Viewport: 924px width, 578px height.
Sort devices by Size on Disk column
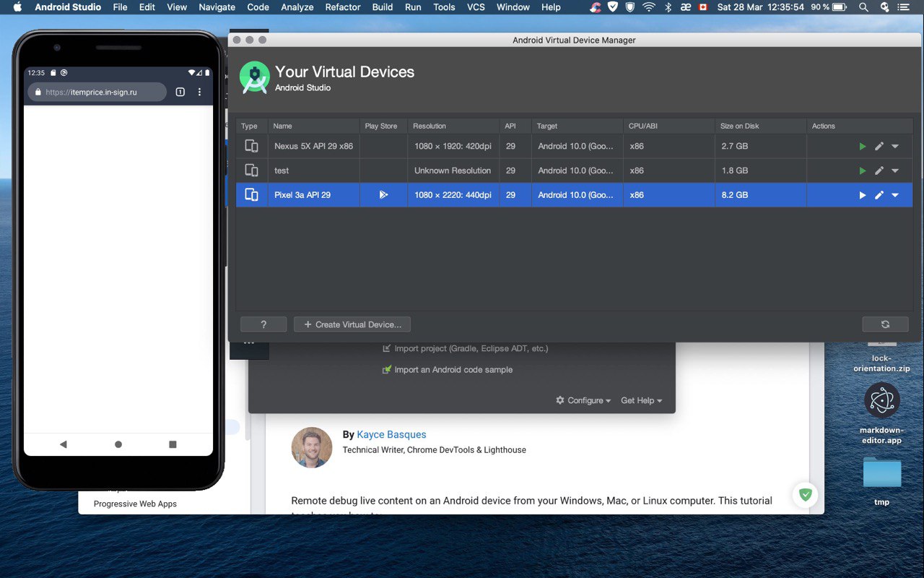point(761,126)
